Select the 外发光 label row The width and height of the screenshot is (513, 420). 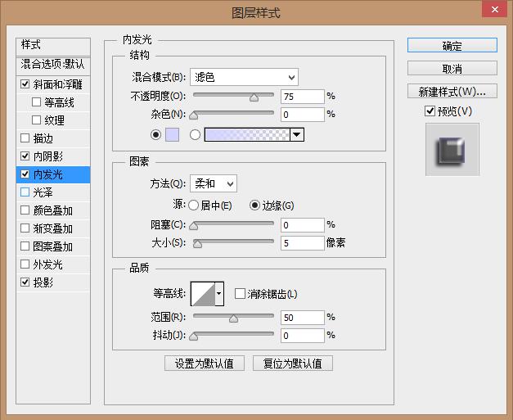[x=47, y=264]
